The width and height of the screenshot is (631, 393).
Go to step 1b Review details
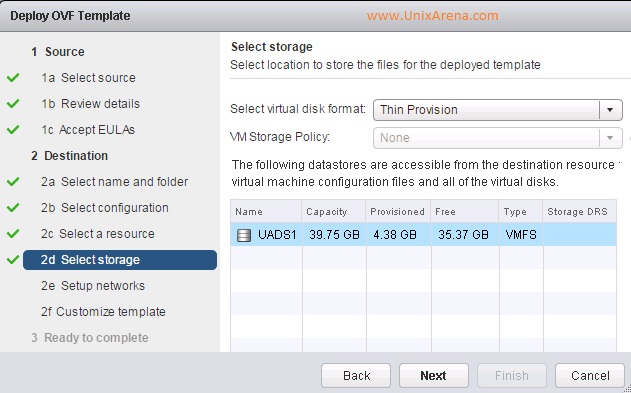[x=91, y=103]
